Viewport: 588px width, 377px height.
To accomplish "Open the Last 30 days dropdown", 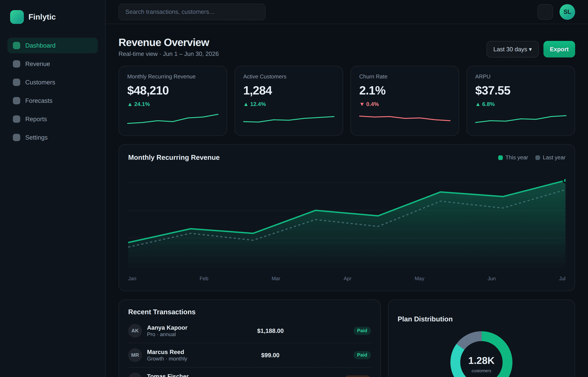I will tap(512, 49).
